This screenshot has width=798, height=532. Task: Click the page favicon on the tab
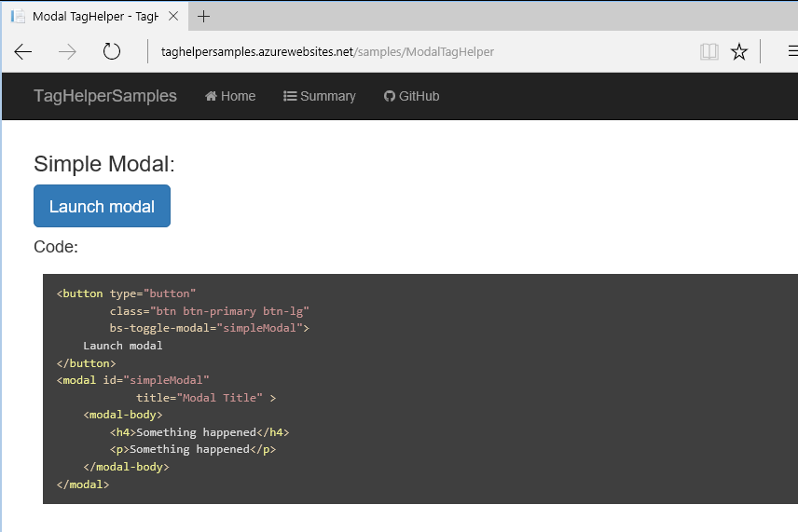click(x=18, y=16)
